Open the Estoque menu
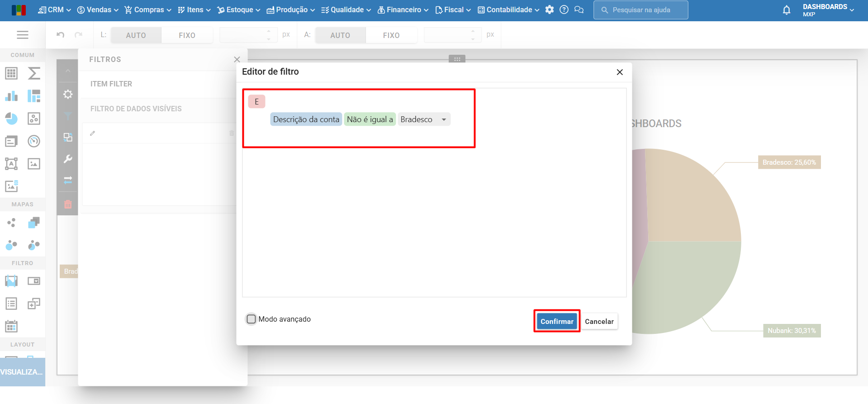The image size is (868, 404). (239, 10)
